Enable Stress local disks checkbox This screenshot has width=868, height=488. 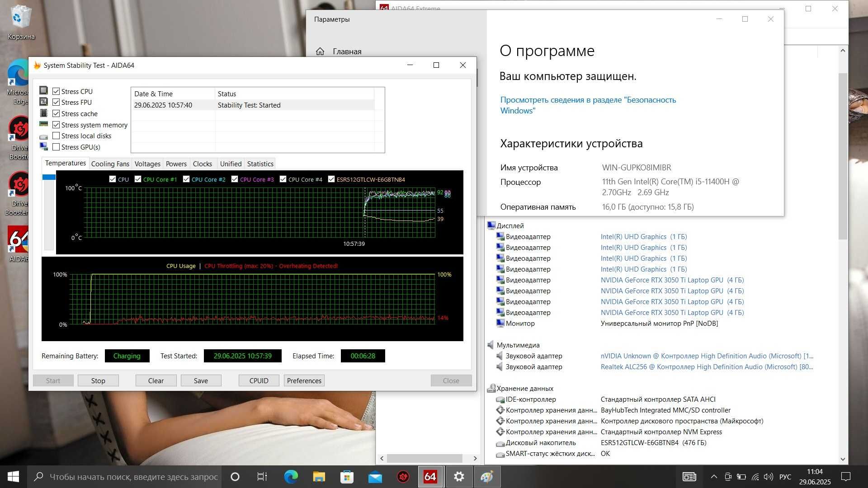[x=56, y=136]
